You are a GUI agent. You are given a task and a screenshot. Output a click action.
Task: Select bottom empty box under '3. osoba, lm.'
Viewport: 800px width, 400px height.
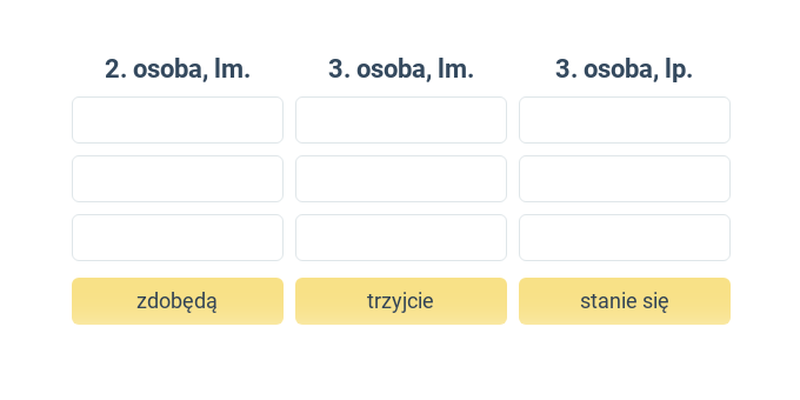[x=401, y=237]
